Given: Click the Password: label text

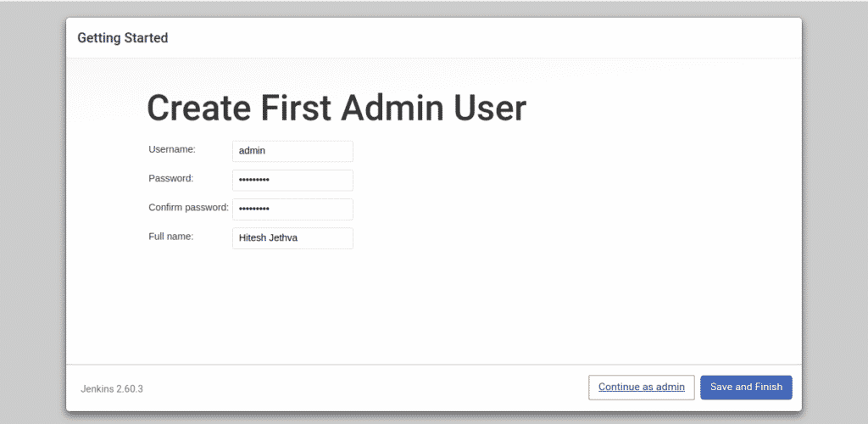Looking at the screenshot, I should (171, 178).
